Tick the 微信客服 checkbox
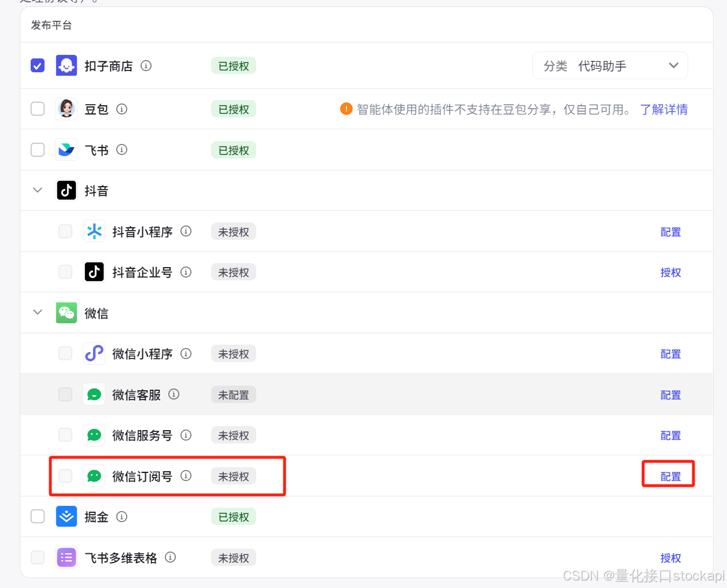 coord(65,394)
